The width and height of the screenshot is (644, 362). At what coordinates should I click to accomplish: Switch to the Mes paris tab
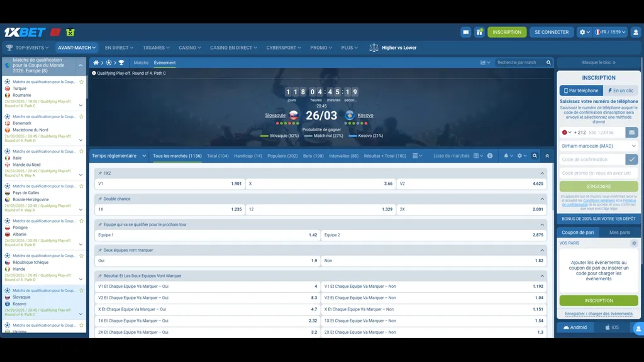pos(619,233)
